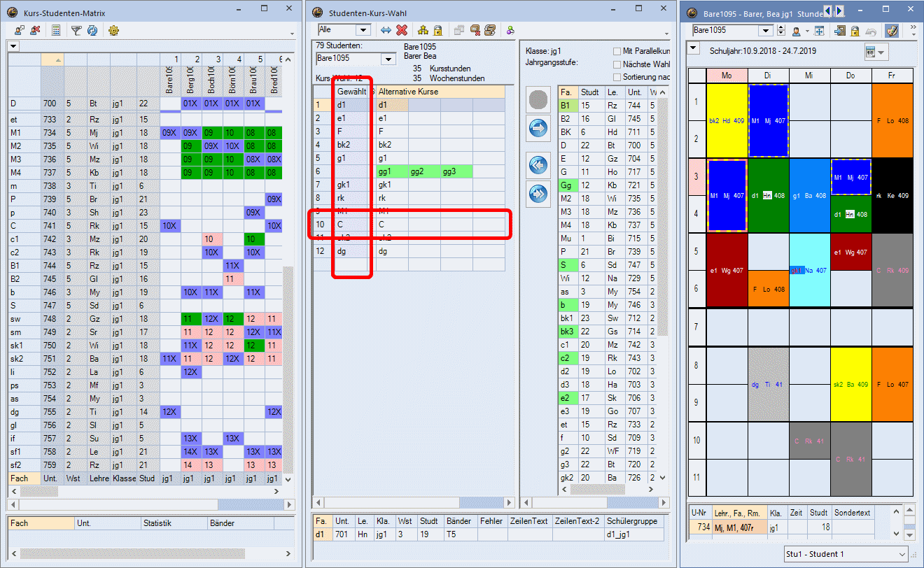Open the 'Alle' filter dropdown
This screenshot has height=568, width=924.
(363, 30)
